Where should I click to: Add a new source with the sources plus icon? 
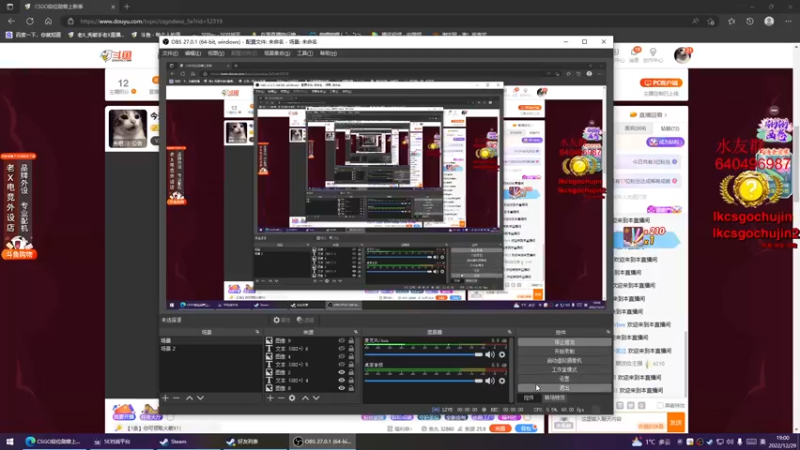(270, 398)
